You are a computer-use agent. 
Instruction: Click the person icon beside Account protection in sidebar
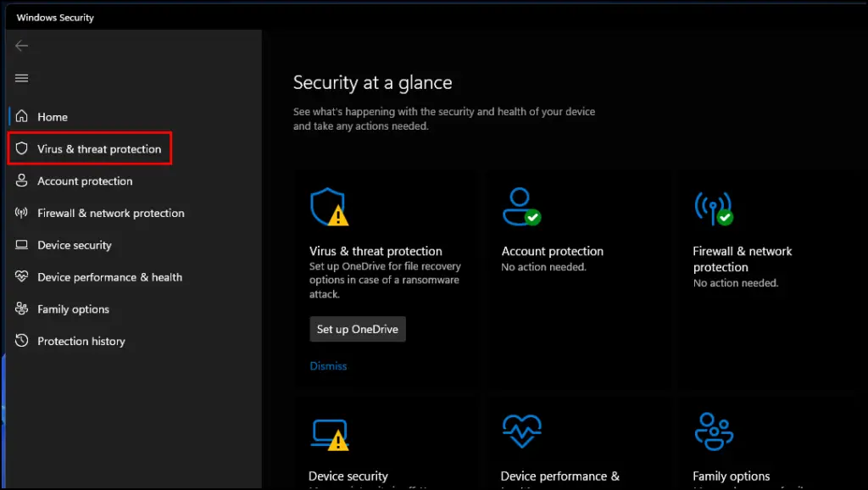pos(21,181)
